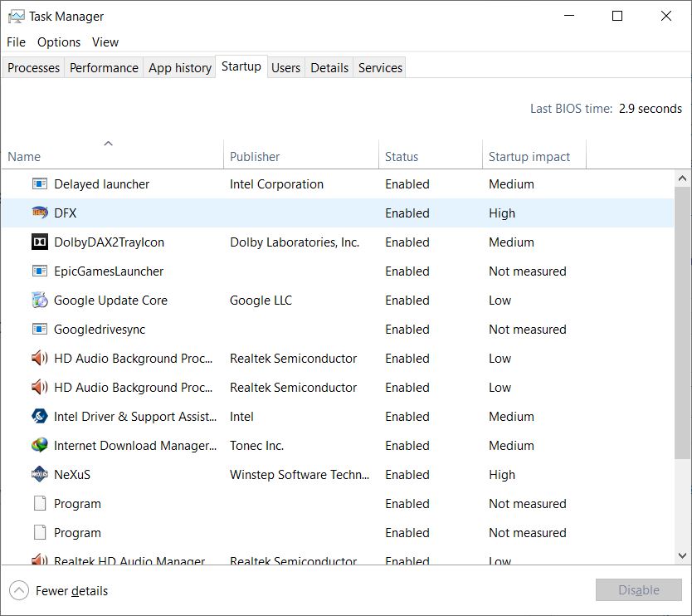This screenshot has width=692, height=616.
Task: Click the Intel Driver & Support Assistant icon
Action: pyautogui.click(x=40, y=417)
